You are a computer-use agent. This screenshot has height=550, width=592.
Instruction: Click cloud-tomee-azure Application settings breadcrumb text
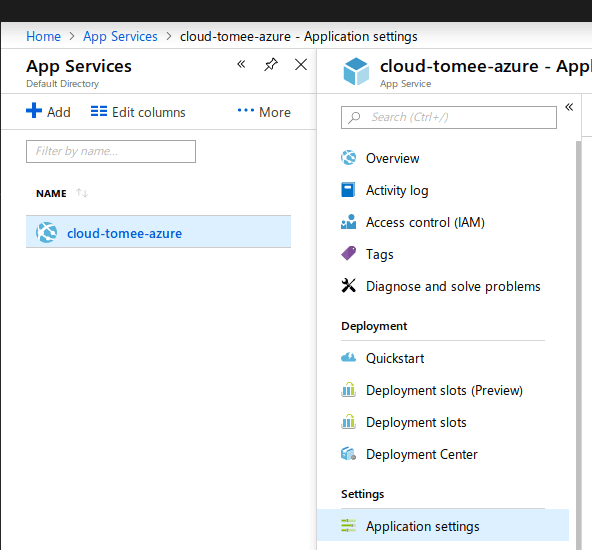point(298,37)
